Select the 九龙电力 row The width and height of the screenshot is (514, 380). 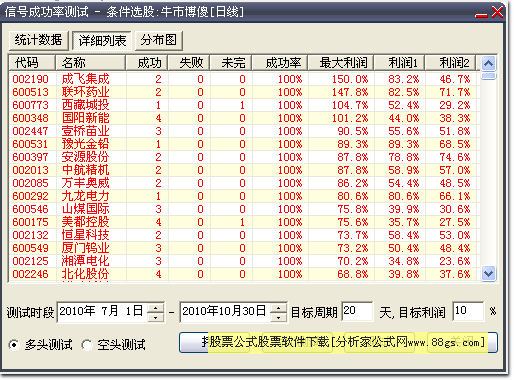coord(244,196)
